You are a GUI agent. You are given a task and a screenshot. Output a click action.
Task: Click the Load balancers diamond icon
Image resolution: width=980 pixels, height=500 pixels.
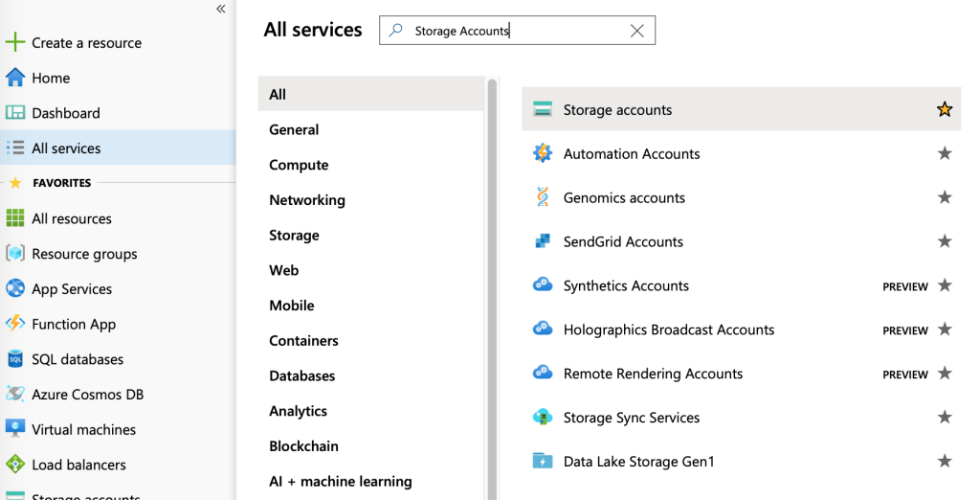pyautogui.click(x=15, y=465)
